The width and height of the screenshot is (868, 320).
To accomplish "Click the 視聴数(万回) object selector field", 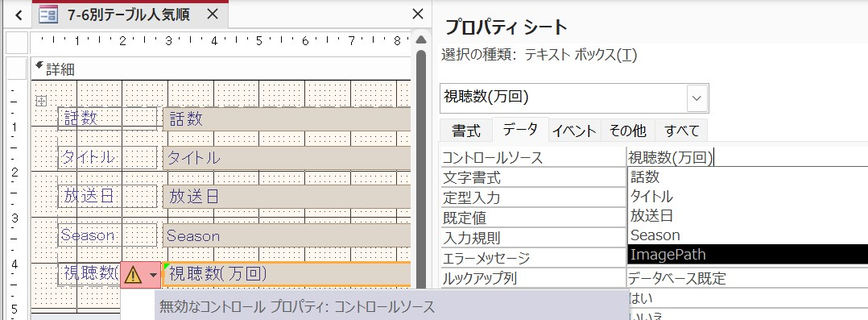I will click(564, 98).
